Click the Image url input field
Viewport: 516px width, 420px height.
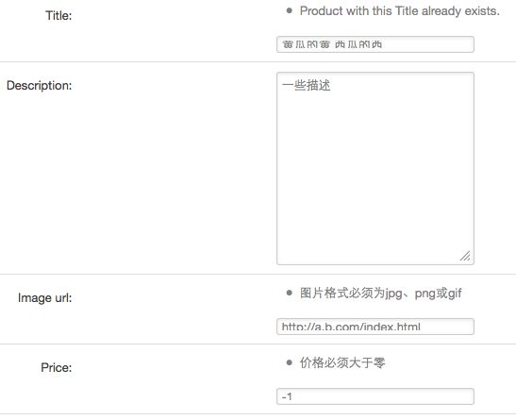tap(375, 327)
